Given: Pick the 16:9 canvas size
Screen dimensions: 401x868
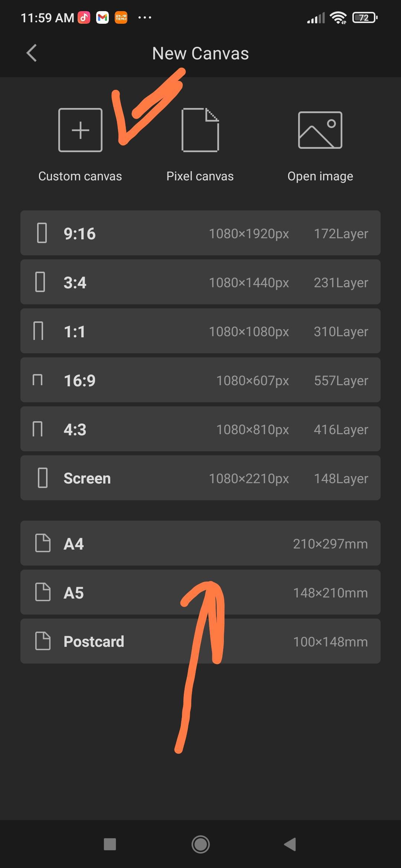Looking at the screenshot, I should pos(200,380).
